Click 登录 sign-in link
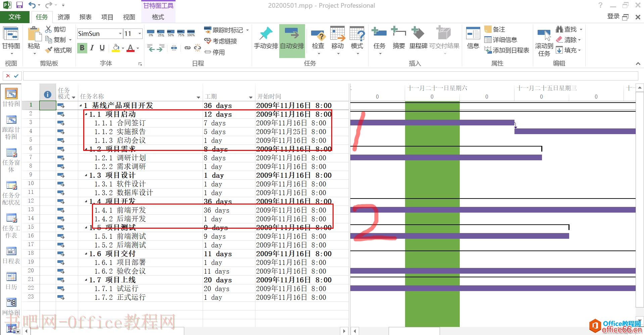This screenshot has height=335, width=644. [x=613, y=16]
